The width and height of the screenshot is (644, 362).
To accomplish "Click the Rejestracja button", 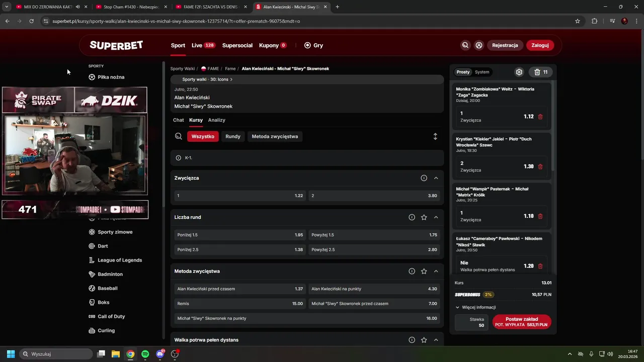I will (505, 45).
